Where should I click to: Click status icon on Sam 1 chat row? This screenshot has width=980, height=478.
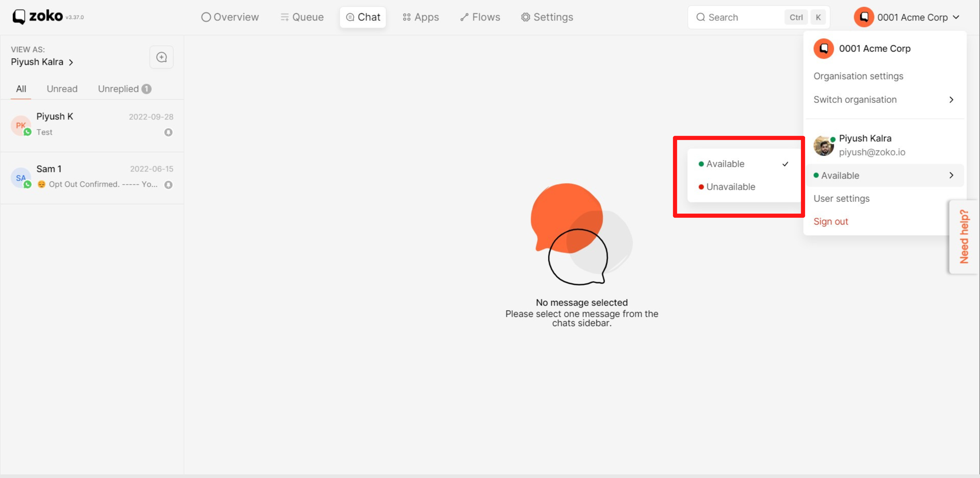[x=168, y=185]
